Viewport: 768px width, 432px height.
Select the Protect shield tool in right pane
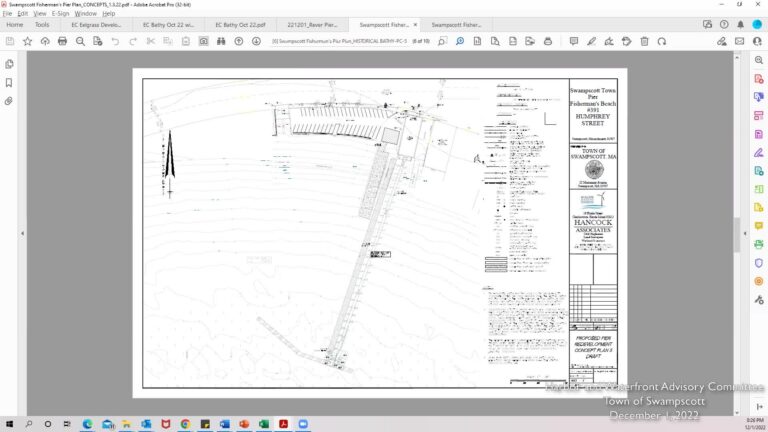pyautogui.click(x=759, y=262)
